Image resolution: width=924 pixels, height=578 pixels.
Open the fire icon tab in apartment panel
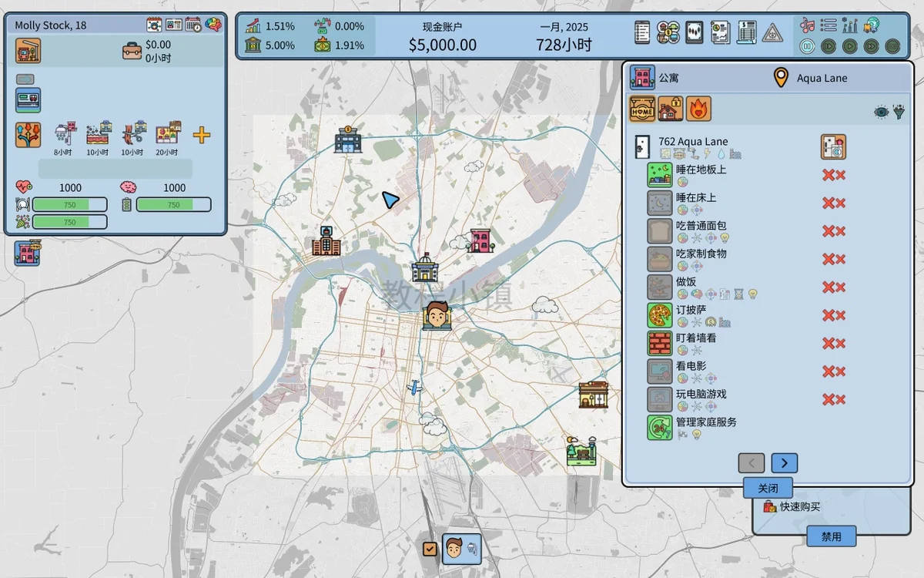point(698,109)
